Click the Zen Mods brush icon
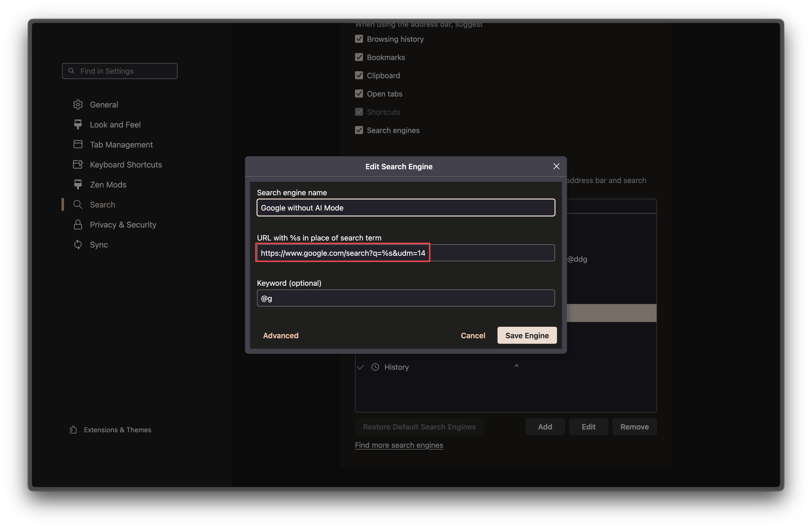Screen dimensions: 812x528 (78, 184)
